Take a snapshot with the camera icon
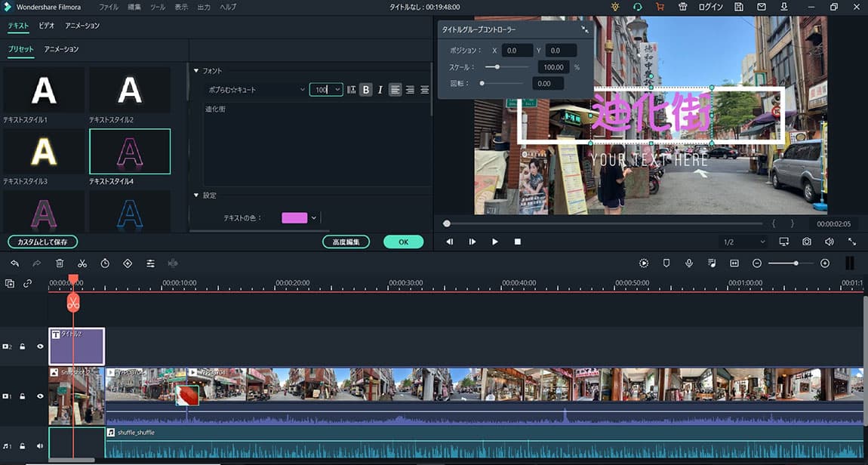Viewport: 868px width, 465px height. (807, 242)
